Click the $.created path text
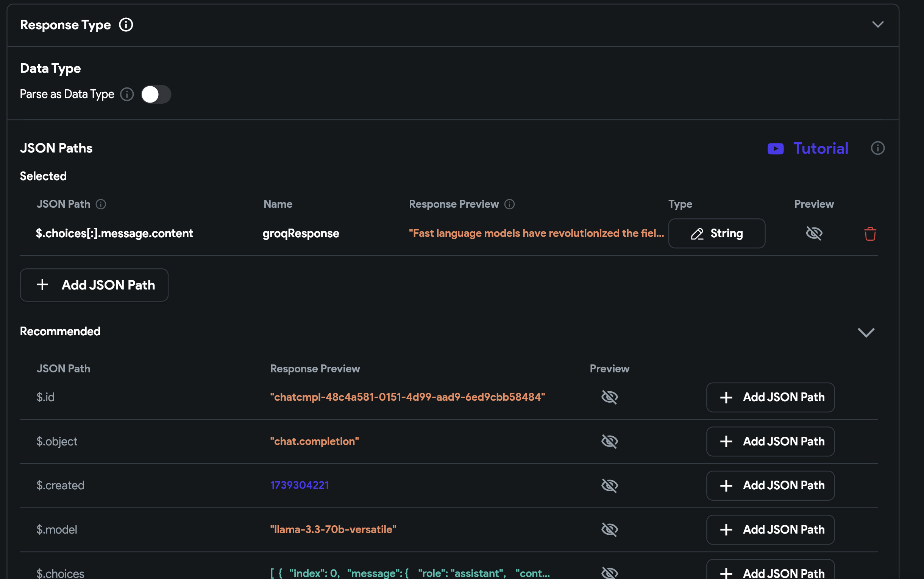The image size is (924, 579). [60, 485]
